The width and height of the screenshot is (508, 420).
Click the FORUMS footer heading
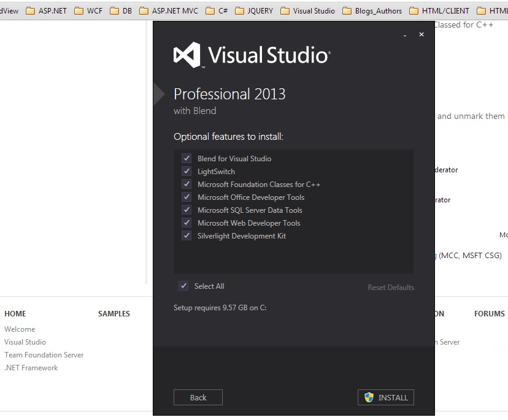pyautogui.click(x=490, y=313)
